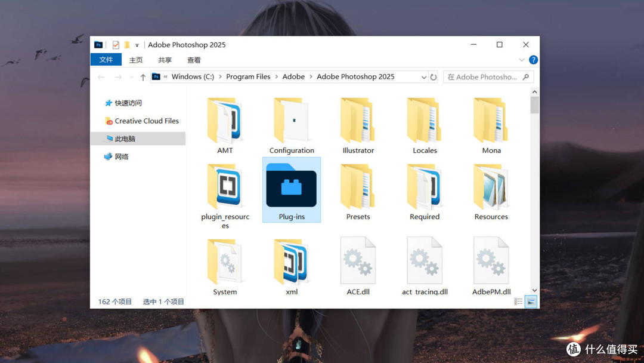Open the Configuration folder

(x=292, y=126)
